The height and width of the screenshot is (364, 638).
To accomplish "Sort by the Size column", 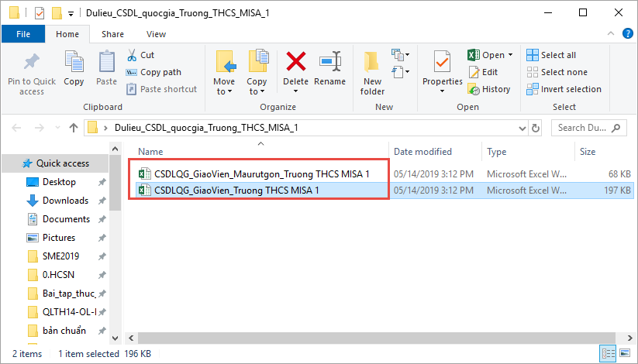I will 588,152.
